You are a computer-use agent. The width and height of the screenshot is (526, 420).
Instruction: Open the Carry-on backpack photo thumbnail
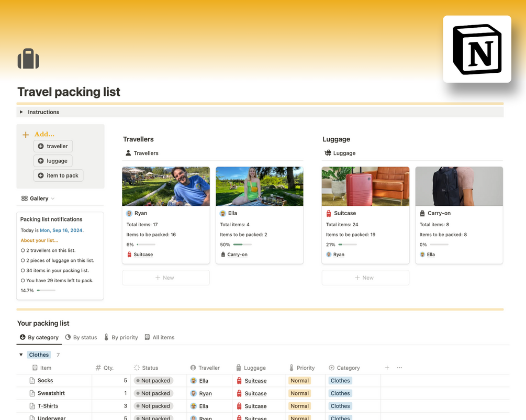[x=459, y=186]
